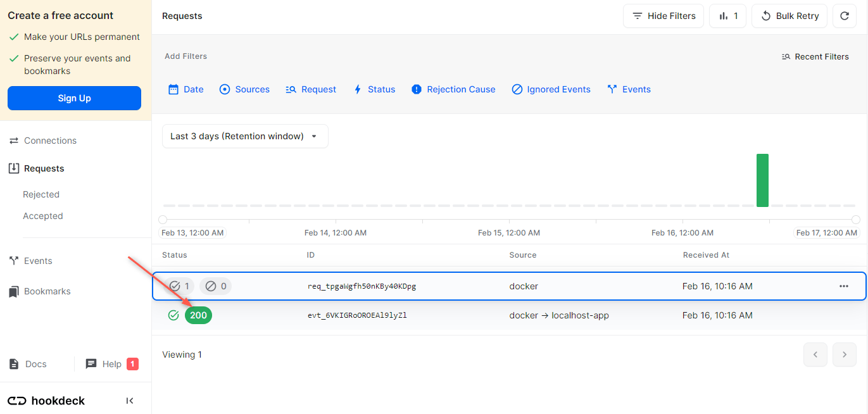This screenshot has height=414, width=868.
Task: Open the Bookmarks section
Action: [x=47, y=291]
